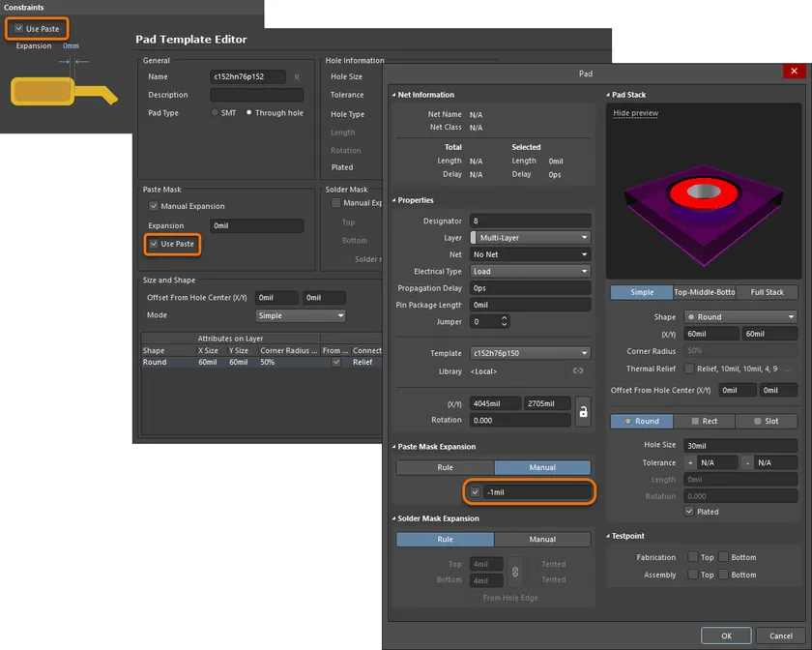Collapse the Net Information section
The width and height of the screenshot is (812, 650).
[394, 95]
